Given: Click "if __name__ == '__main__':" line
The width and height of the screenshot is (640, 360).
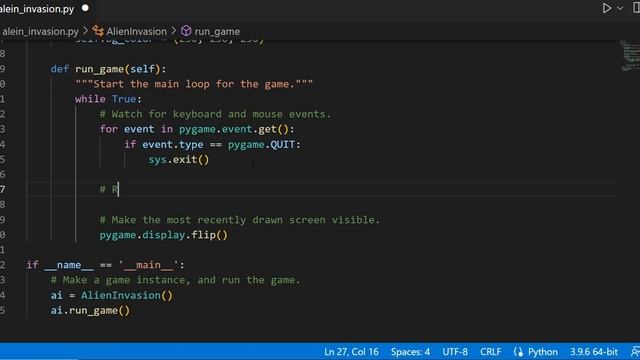Looking at the screenshot, I should click(105, 265).
